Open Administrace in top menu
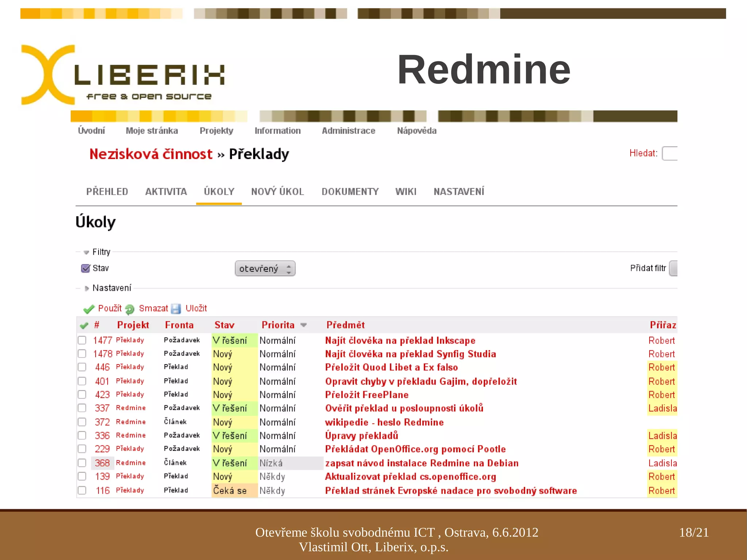Viewport: 747px width, 560px height. [x=348, y=131]
